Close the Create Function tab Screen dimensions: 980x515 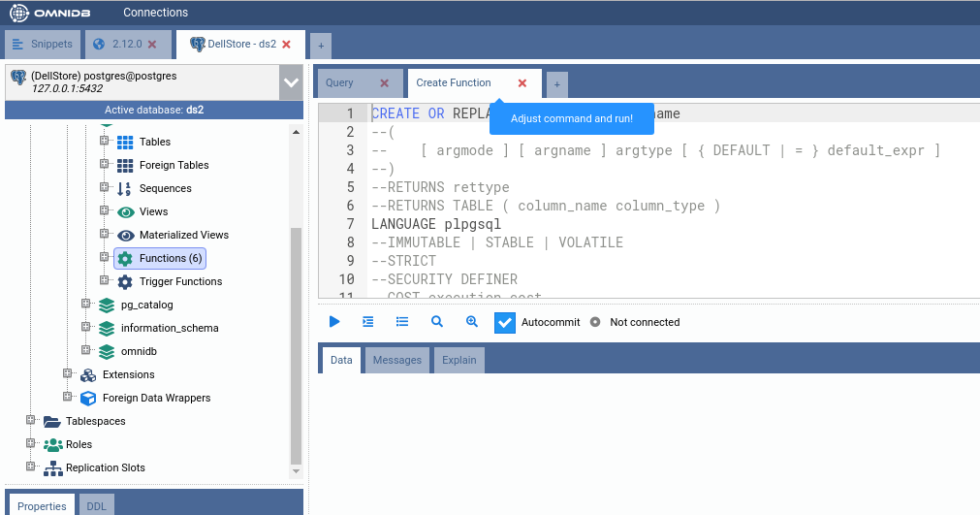click(x=522, y=83)
